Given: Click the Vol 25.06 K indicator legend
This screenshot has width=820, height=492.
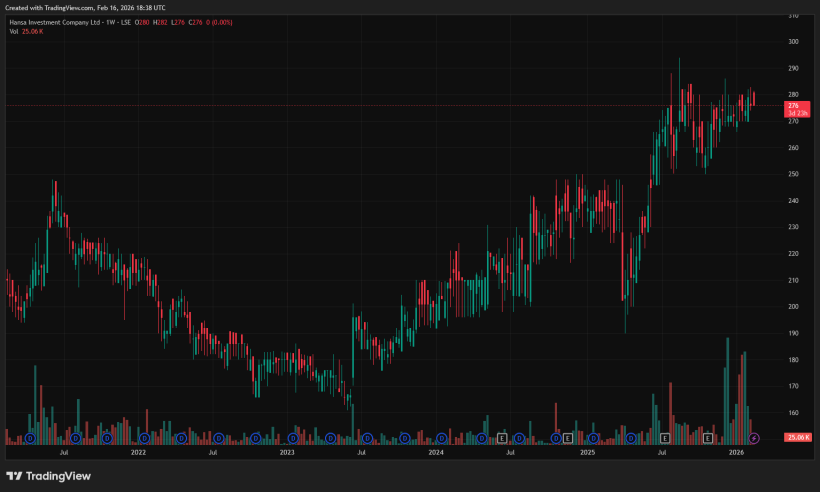Looking at the screenshot, I should (26, 32).
